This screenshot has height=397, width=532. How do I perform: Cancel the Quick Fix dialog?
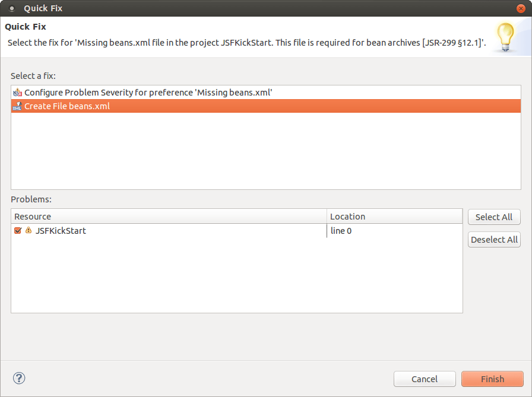click(425, 379)
